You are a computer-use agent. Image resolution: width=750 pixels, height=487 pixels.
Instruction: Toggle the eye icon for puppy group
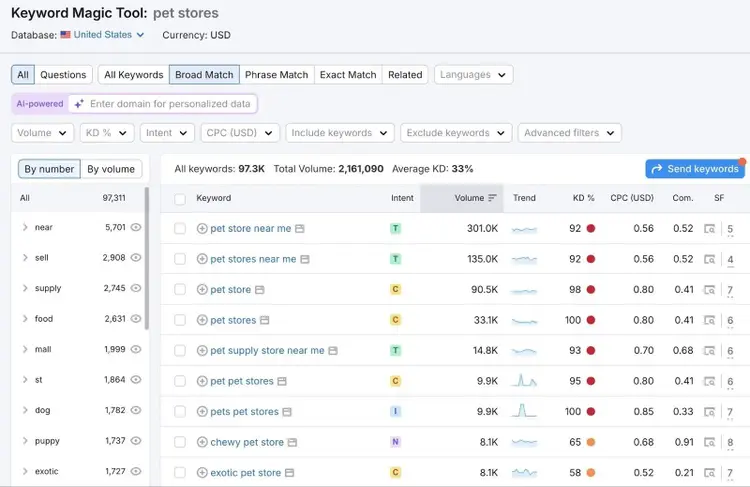[136, 441]
